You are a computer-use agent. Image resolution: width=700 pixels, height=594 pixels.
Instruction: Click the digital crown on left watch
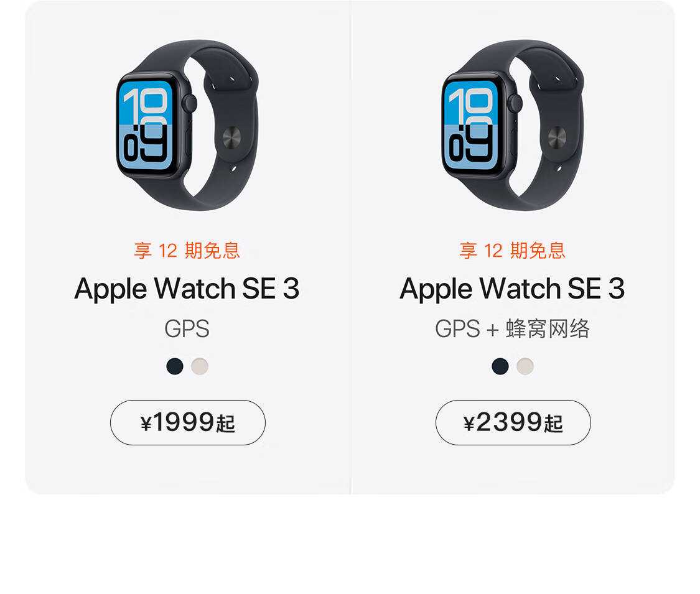190,103
